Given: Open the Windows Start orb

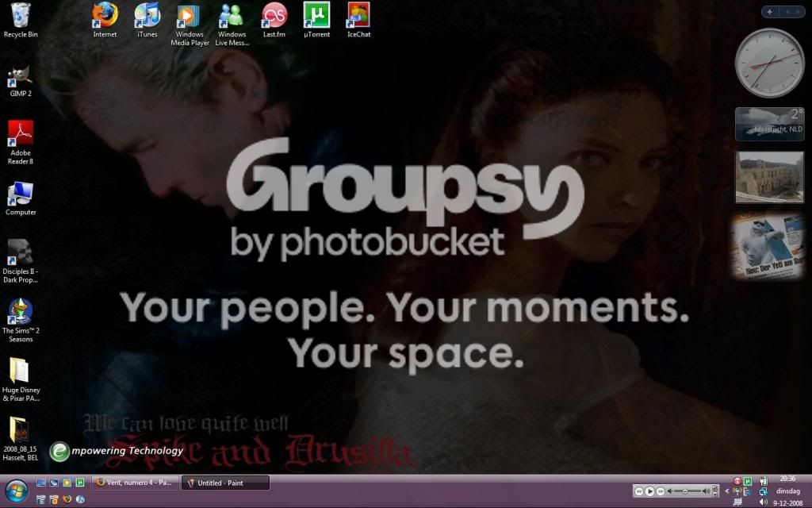Looking at the screenshot, I should pyautogui.click(x=17, y=491).
